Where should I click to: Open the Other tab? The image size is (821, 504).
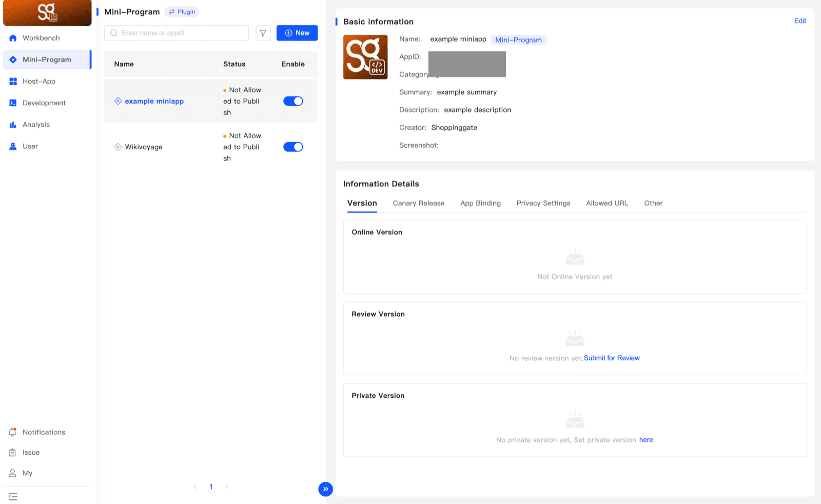(x=653, y=203)
